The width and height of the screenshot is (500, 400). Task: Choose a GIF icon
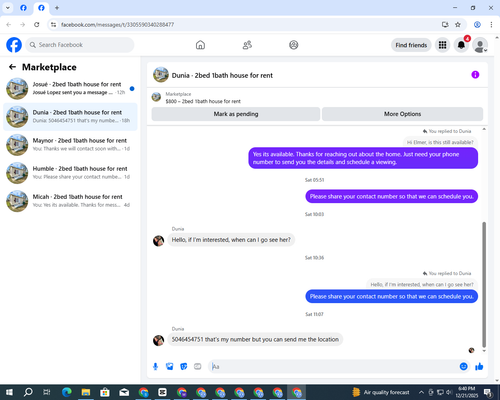198,367
